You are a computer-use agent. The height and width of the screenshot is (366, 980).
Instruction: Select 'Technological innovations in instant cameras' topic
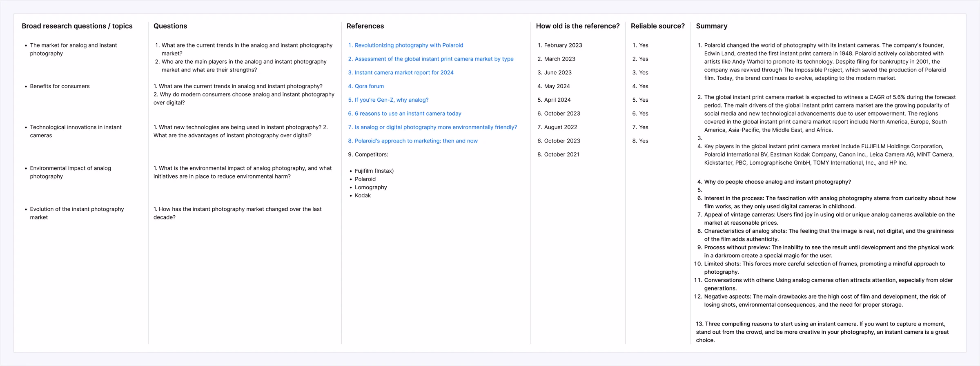tap(76, 132)
